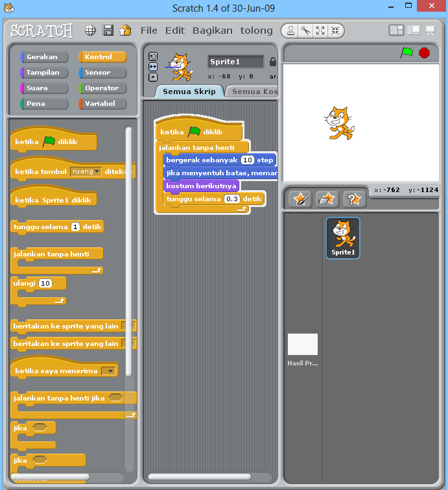Open dropdown on second 'beritakan ke sprite' block
The width and height of the screenshot is (448, 490).
pyautogui.click(x=128, y=343)
